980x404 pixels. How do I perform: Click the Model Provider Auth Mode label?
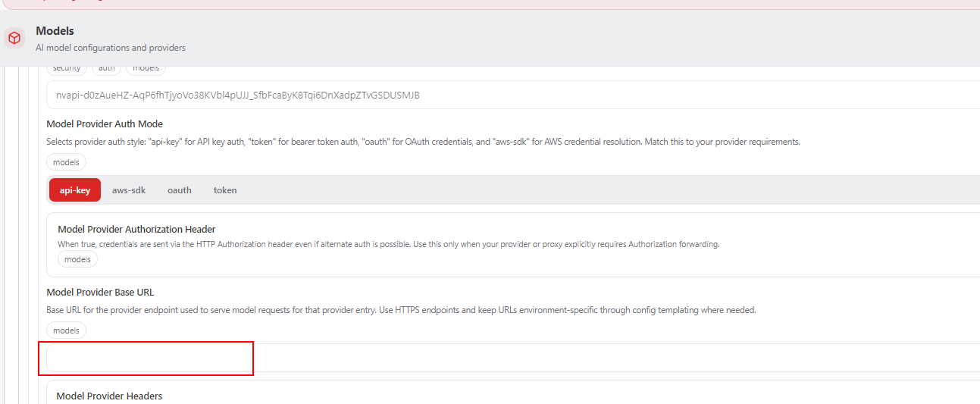tap(105, 124)
